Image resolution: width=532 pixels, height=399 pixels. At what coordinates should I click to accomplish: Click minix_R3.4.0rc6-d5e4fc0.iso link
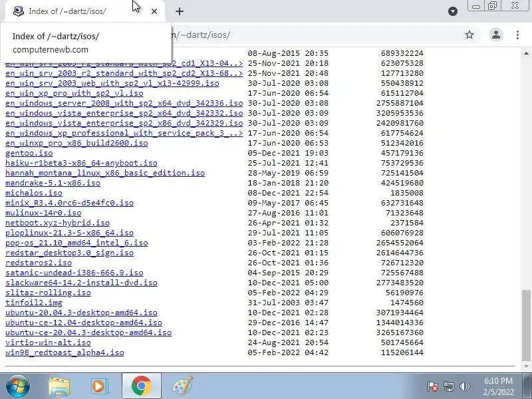tap(70, 203)
